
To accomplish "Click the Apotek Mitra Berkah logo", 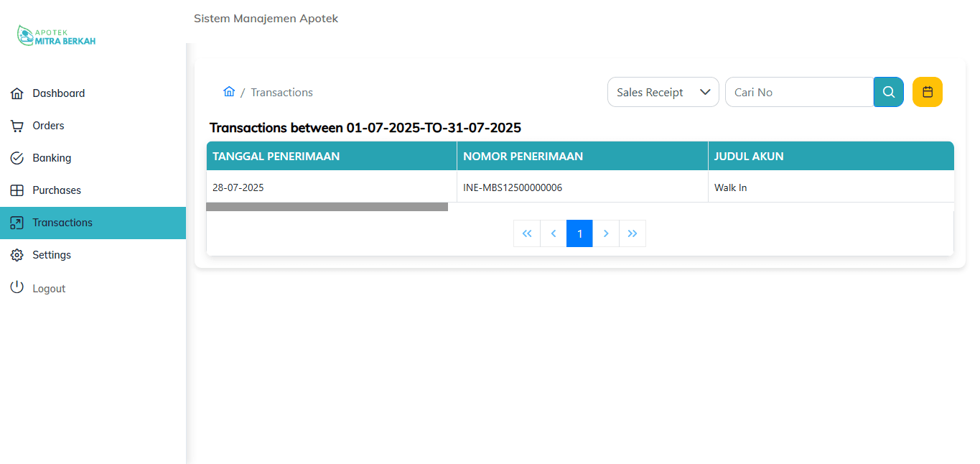I will pos(56,36).
